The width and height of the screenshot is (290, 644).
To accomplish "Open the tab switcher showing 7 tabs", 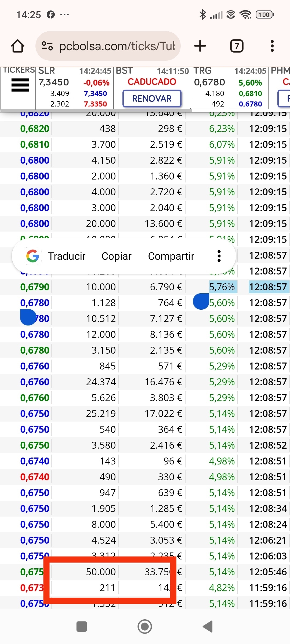I will point(237,46).
